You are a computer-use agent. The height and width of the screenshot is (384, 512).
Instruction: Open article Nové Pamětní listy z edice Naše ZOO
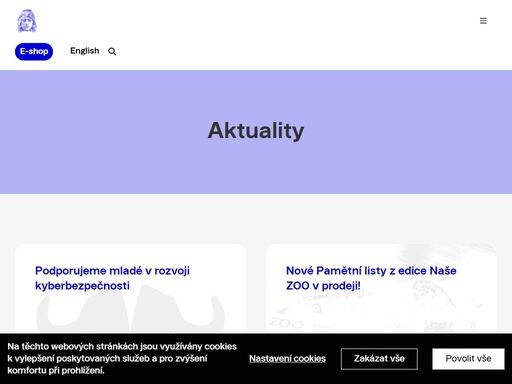[x=371, y=278]
